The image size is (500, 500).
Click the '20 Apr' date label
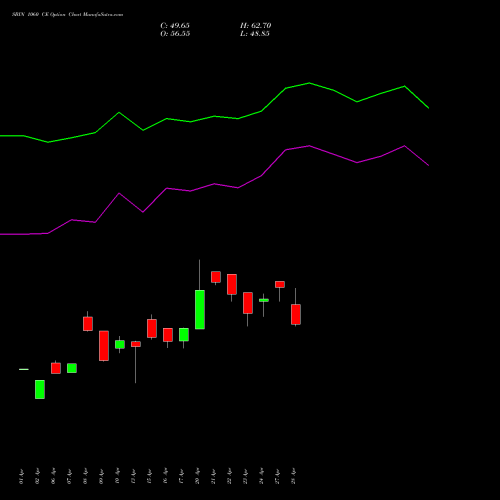coord(197,476)
